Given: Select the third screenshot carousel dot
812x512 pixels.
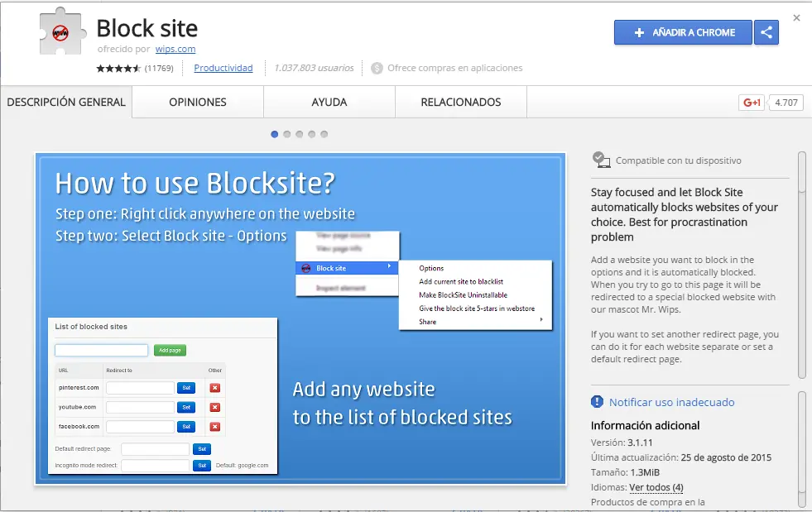Looking at the screenshot, I should point(300,134).
